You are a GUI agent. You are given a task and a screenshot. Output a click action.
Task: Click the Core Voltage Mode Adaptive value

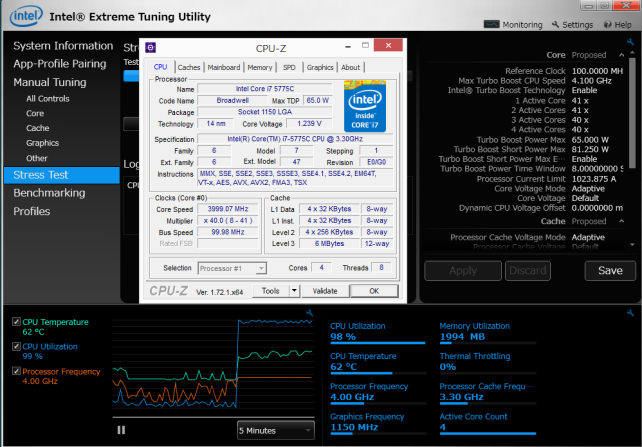tap(588, 189)
